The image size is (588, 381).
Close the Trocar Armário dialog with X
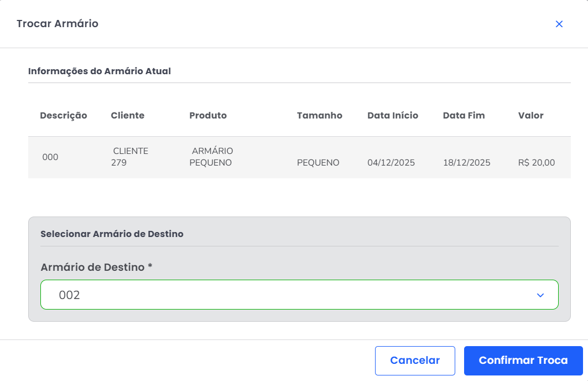point(559,24)
